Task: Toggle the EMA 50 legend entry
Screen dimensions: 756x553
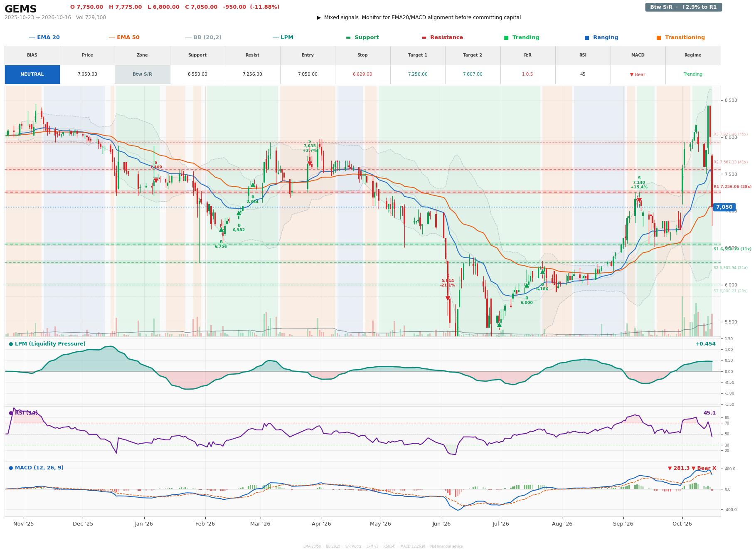Action: (x=124, y=37)
